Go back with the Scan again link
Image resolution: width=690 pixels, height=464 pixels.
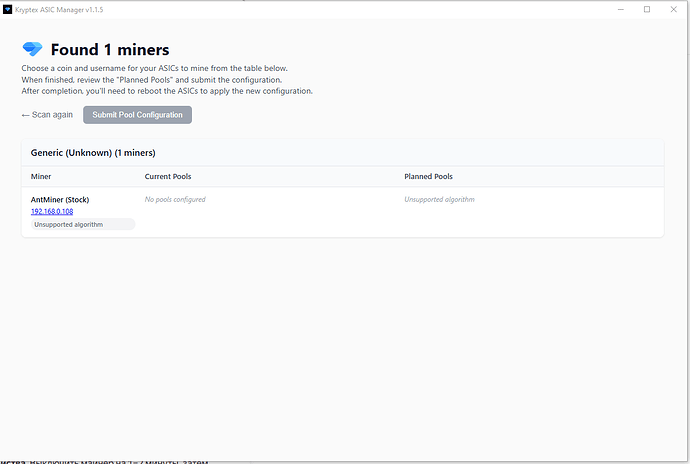47,115
